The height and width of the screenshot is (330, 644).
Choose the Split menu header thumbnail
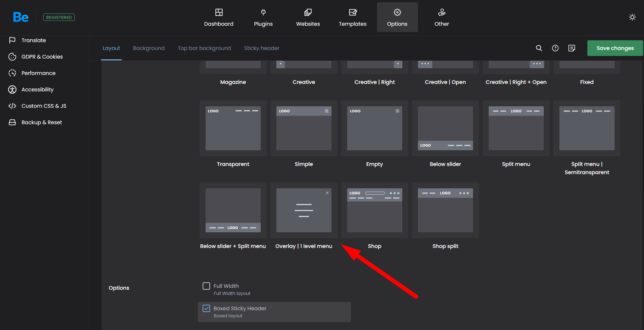coord(516,128)
